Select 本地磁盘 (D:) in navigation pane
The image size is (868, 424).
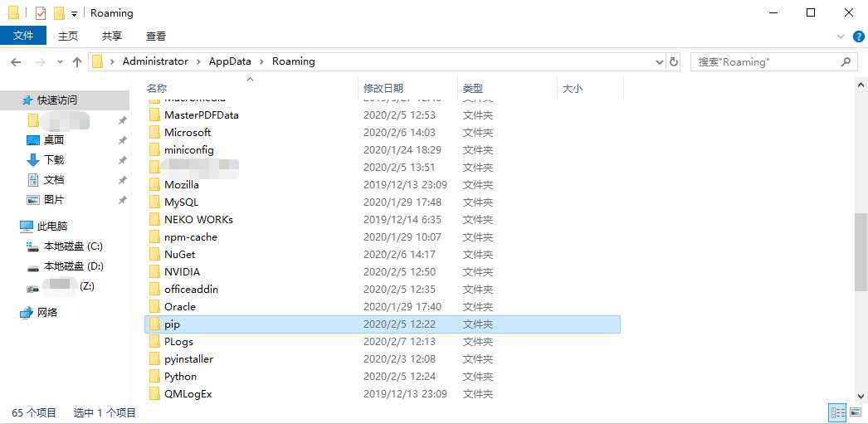(x=65, y=266)
